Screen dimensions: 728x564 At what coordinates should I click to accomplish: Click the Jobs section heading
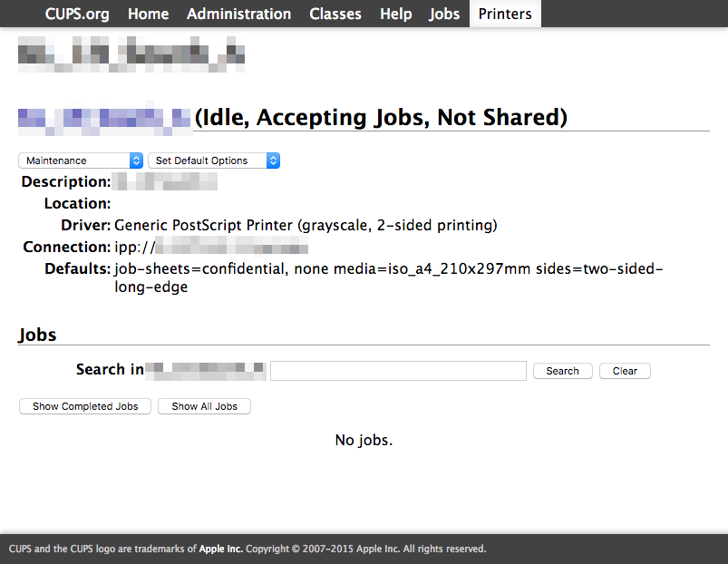[37, 335]
